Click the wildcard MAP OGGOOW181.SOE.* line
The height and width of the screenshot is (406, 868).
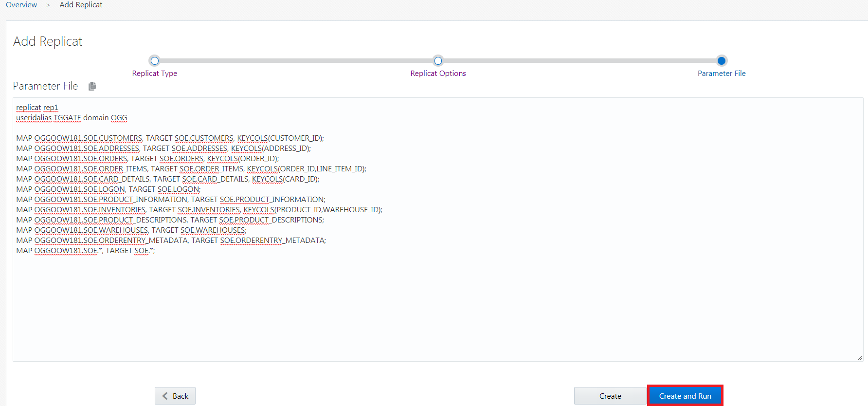(x=86, y=251)
